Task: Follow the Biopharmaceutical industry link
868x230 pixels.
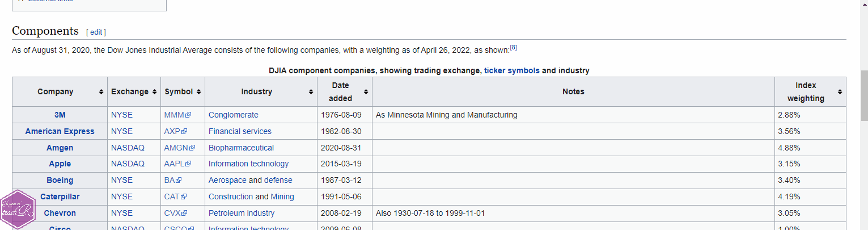Action: [241, 148]
